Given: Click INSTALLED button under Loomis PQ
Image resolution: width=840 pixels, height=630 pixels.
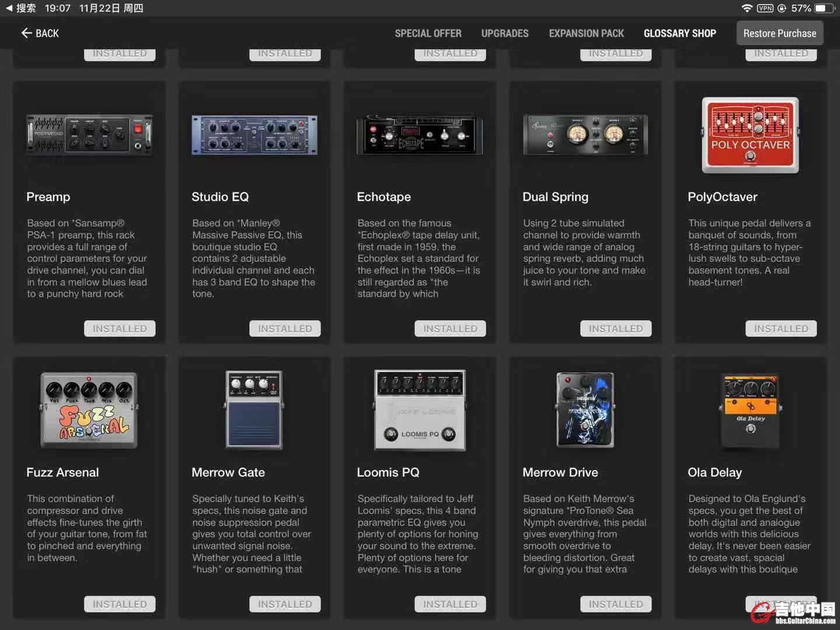Looking at the screenshot, I should (450, 604).
